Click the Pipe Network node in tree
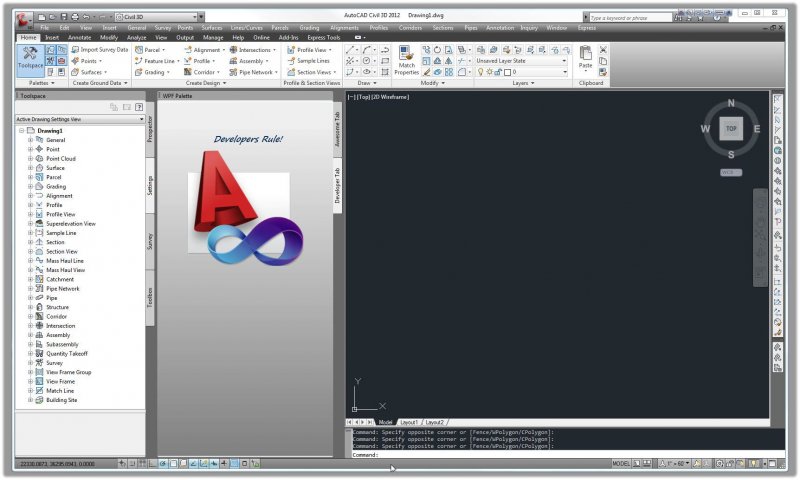The width and height of the screenshot is (800, 480). click(x=62, y=289)
